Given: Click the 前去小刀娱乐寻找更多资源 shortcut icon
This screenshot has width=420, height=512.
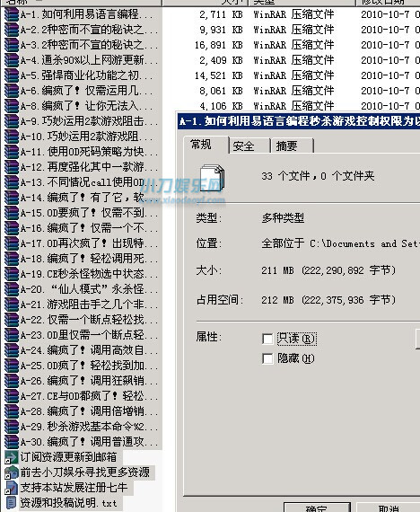Looking at the screenshot, I should [x=11, y=472].
